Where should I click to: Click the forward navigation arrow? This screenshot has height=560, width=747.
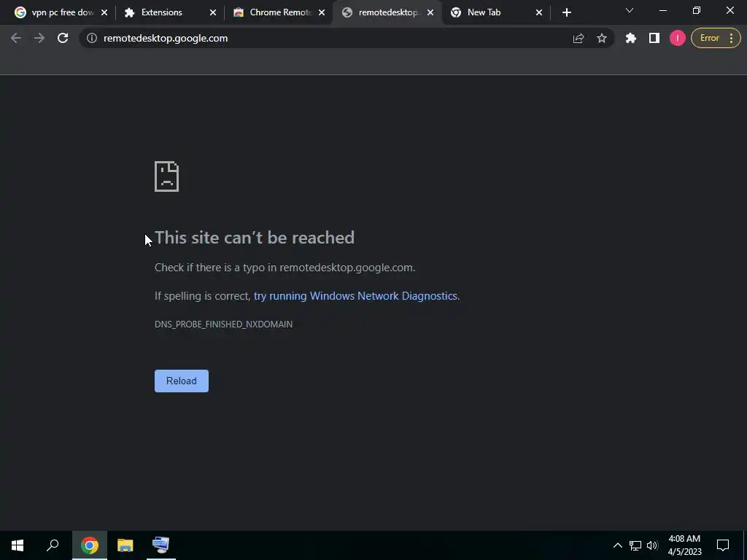click(39, 38)
